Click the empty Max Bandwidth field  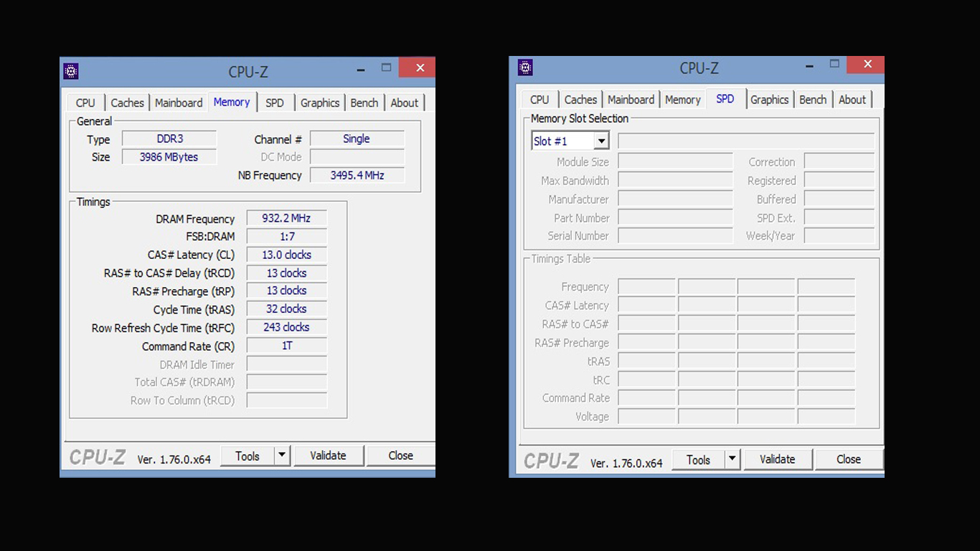click(x=676, y=180)
